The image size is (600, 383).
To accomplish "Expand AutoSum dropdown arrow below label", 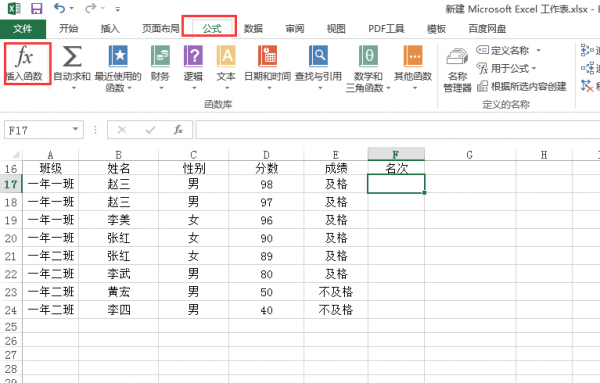I will [74, 88].
